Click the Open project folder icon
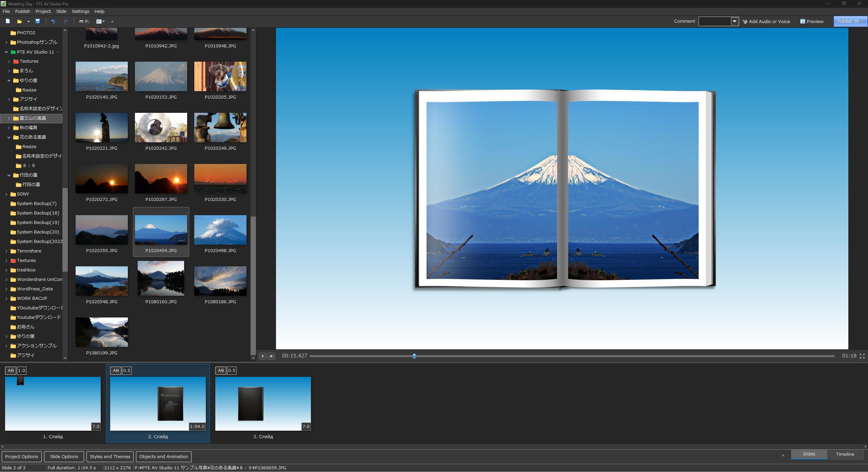Screen dimensions: 868x472 coord(20,21)
